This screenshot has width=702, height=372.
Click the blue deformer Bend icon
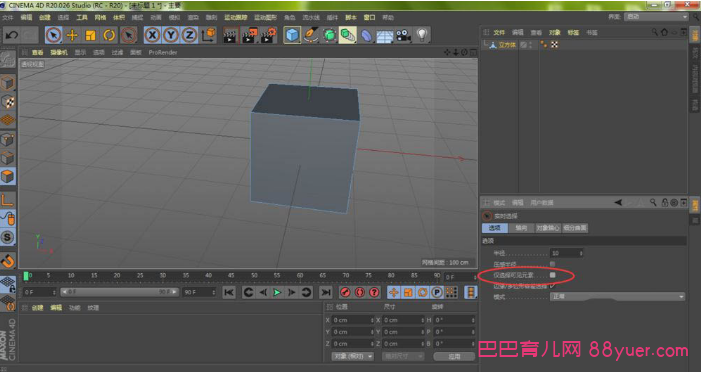[366, 35]
